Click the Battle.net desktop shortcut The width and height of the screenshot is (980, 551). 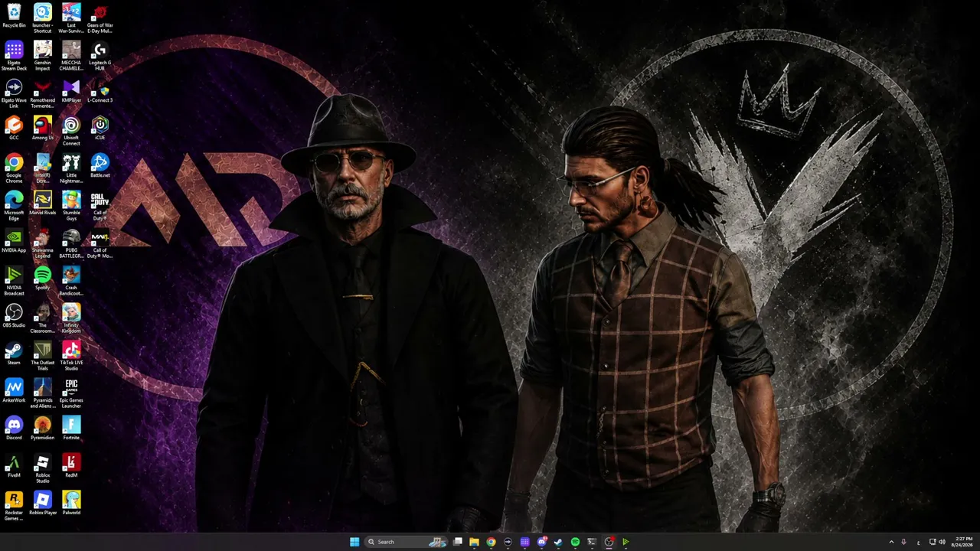click(x=100, y=166)
